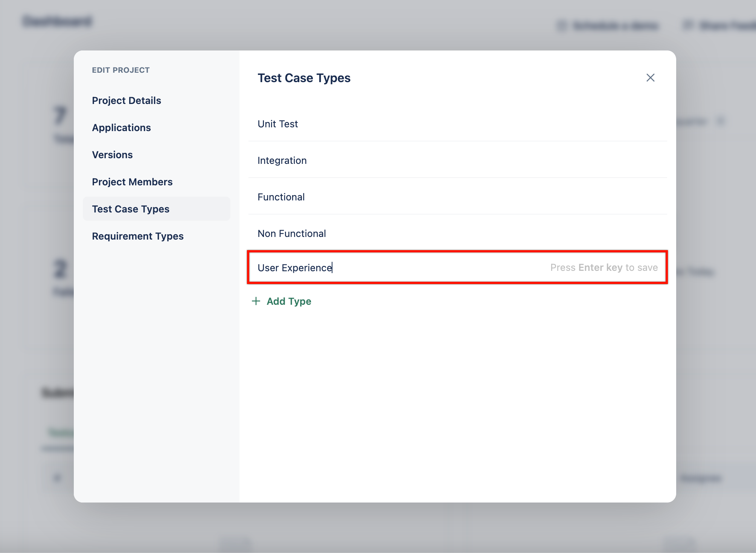Switch to Requirement Types section
The width and height of the screenshot is (756, 553).
click(138, 236)
